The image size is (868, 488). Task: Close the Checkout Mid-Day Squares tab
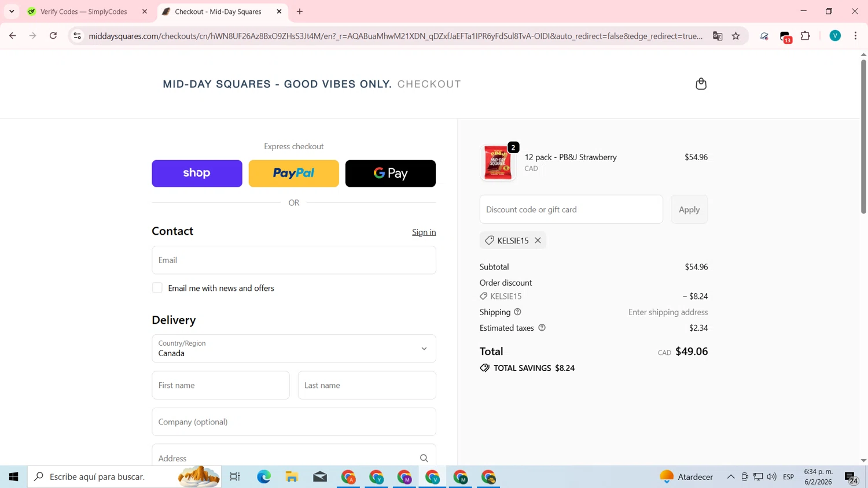click(279, 12)
